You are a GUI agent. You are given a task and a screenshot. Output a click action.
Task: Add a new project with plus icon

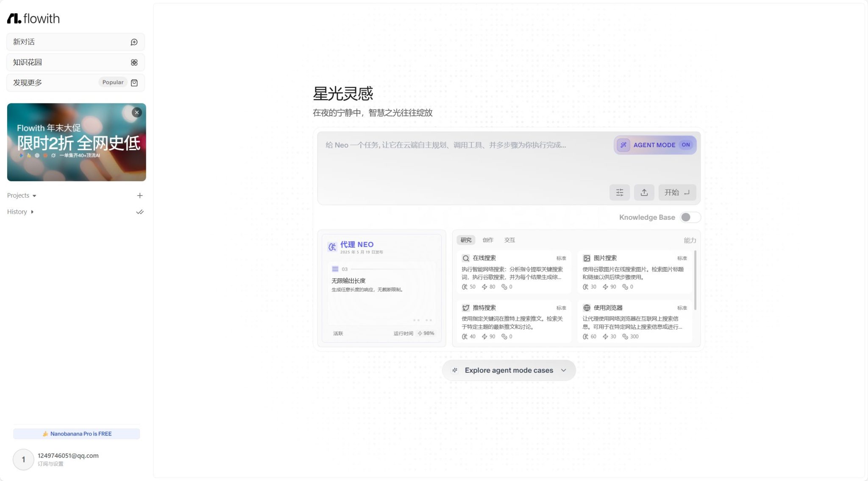pos(140,196)
